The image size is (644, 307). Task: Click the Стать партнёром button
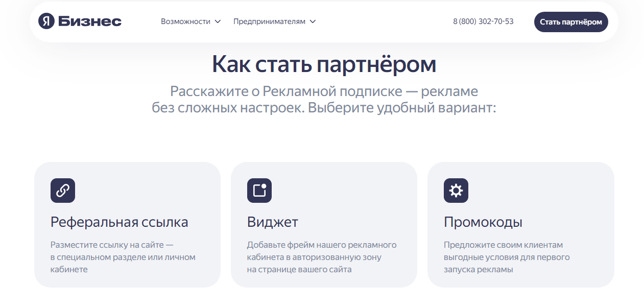pyautogui.click(x=571, y=22)
